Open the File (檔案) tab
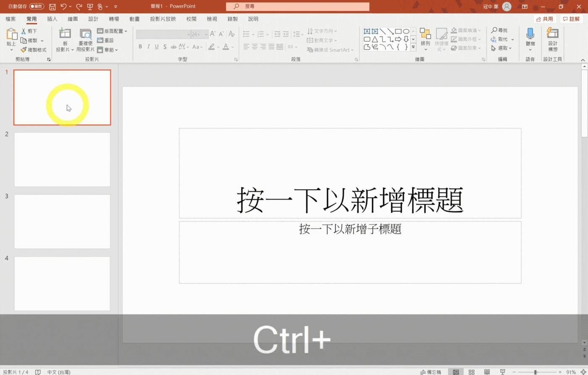The image size is (588, 375). point(10,19)
